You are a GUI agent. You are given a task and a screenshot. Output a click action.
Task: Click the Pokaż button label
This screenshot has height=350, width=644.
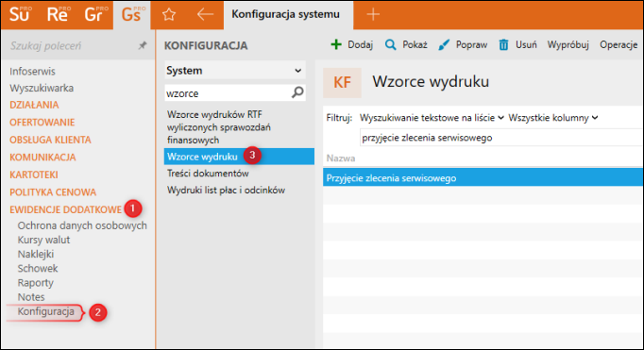point(415,44)
